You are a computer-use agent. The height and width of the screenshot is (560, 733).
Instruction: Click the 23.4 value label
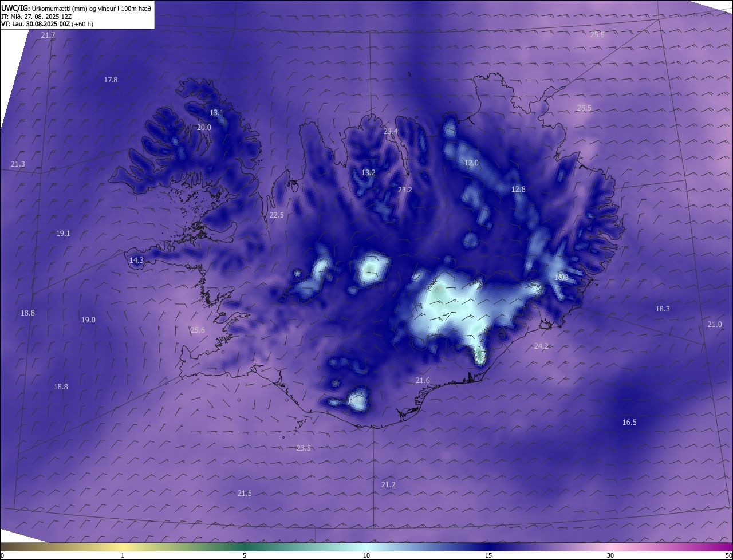pyautogui.click(x=391, y=132)
